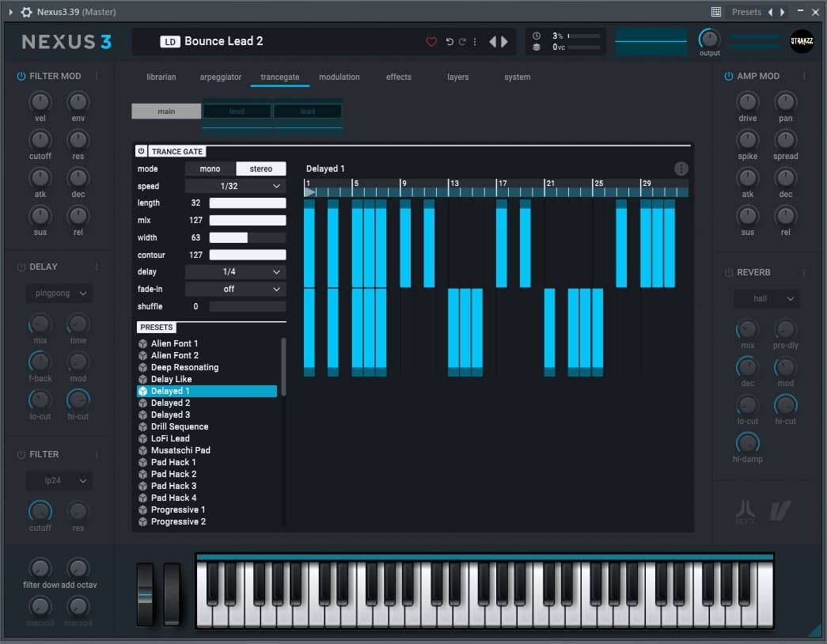Image resolution: width=827 pixels, height=644 pixels.
Task: Open the Reverb section options dots
Action: tap(804, 272)
